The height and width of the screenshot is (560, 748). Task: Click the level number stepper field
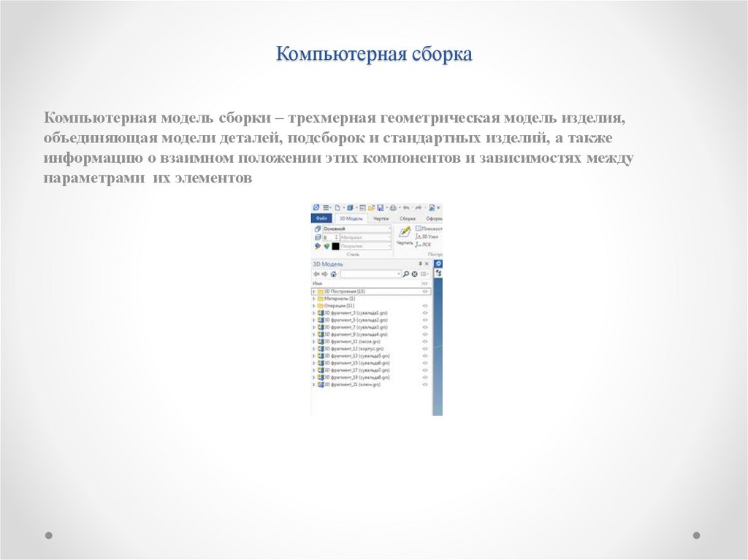[331, 237]
